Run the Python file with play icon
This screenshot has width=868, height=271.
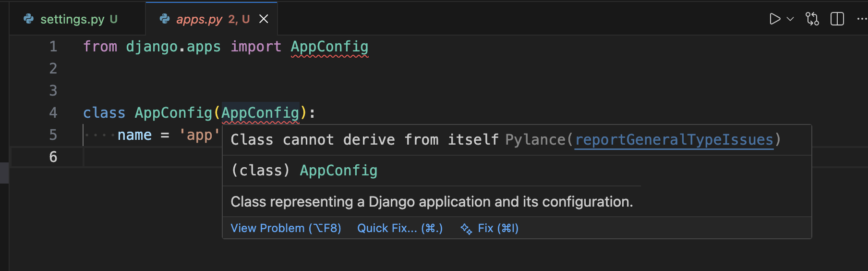pyautogui.click(x=774, y=19)
